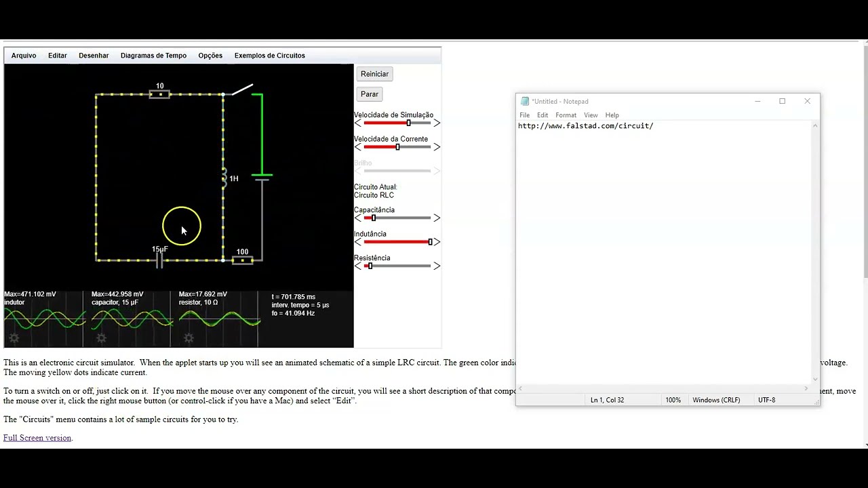The image size is (868, 488).
Task: Click Notepad vertical scrollbar down arrow
Action: coord(815,380)
